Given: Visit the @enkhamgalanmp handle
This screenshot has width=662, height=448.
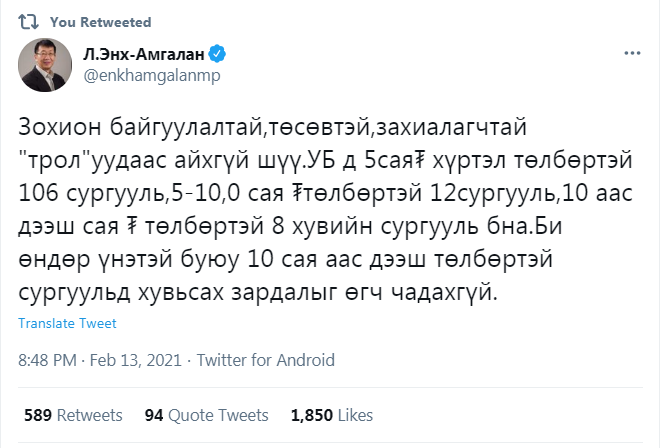Looking at the screenshot, I should click(x=152, y=76).
